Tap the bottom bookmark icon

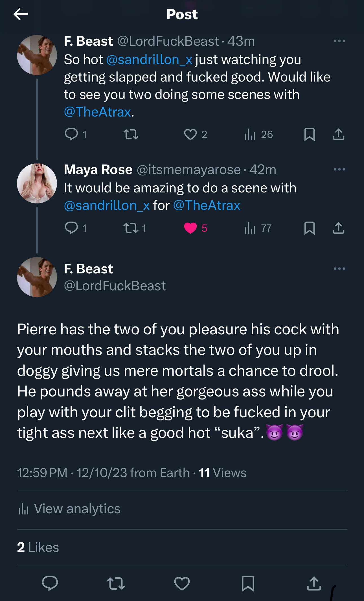pos(248,583)
